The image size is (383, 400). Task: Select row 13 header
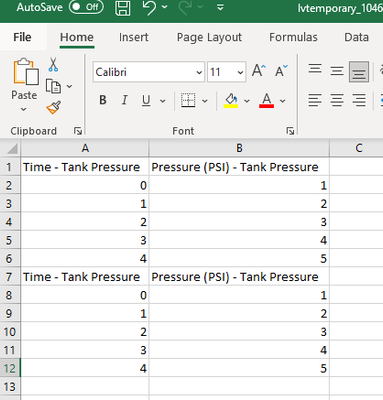10,387
